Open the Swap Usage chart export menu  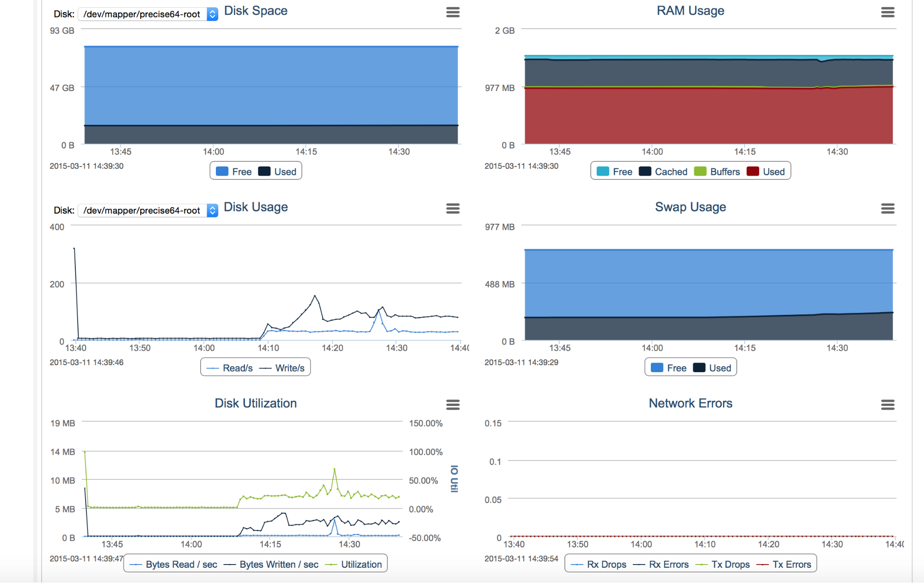888,209
